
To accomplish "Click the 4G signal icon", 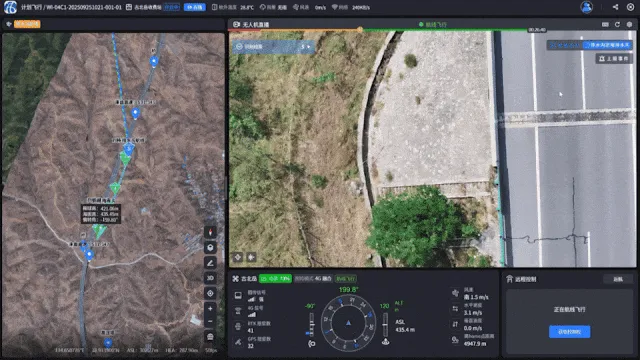I will (238, 311).
